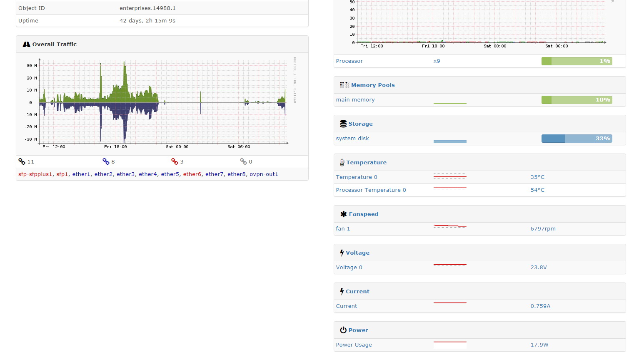
Task: Click the black link icon next to 11
Action: tap(22, 161)
